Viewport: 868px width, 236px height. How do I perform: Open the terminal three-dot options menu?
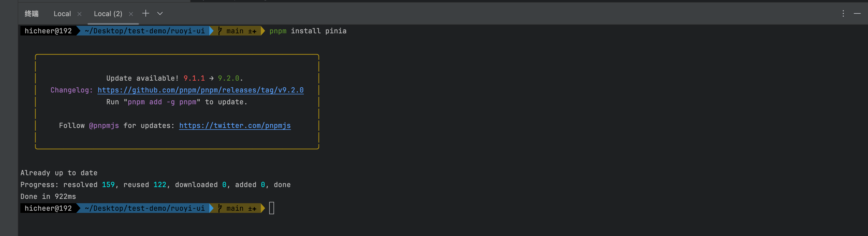(x=843, y=13)
